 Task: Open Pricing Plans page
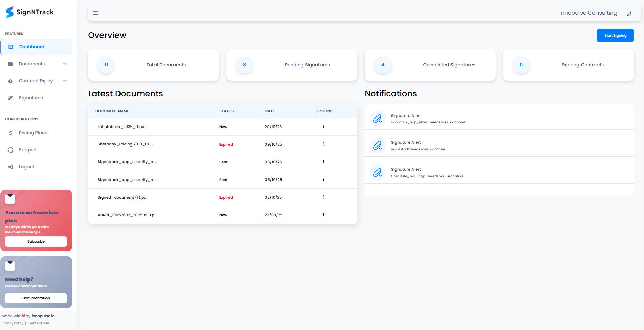click(33, 133)
